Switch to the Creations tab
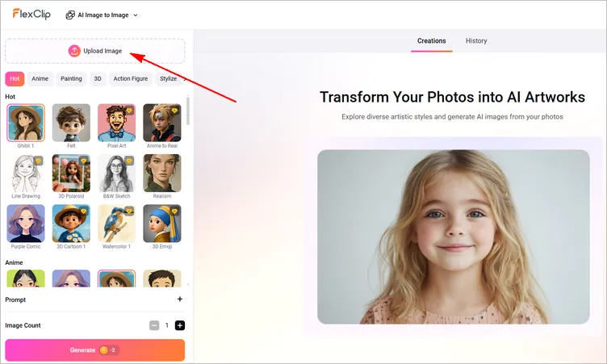This screenshot has height=364, width=607. coord(432,40)
